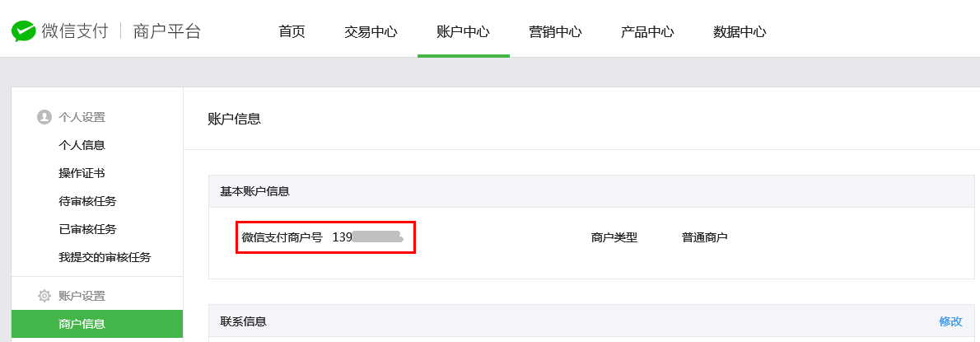
Task: Click the WeChat Pay logo icon
Action: tap(23, 31)
